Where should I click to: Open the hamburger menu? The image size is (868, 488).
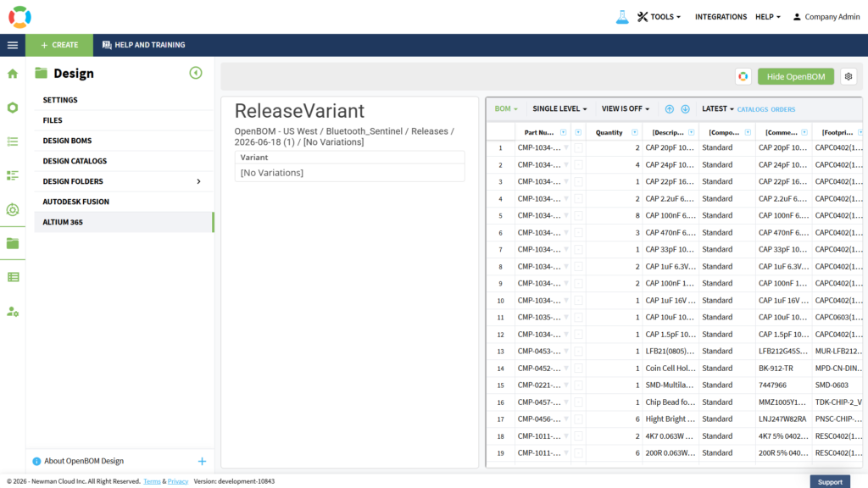pyautogui.click(x=13, y=45)
